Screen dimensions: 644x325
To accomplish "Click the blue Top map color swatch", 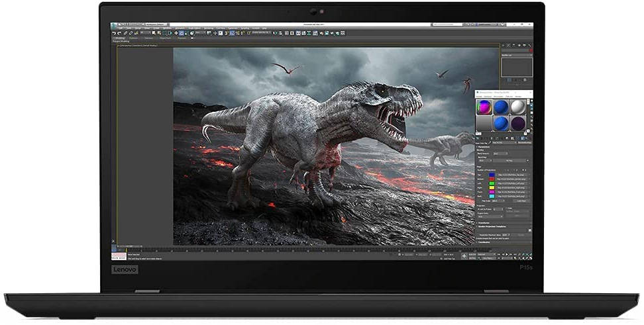I will (492, 175).
